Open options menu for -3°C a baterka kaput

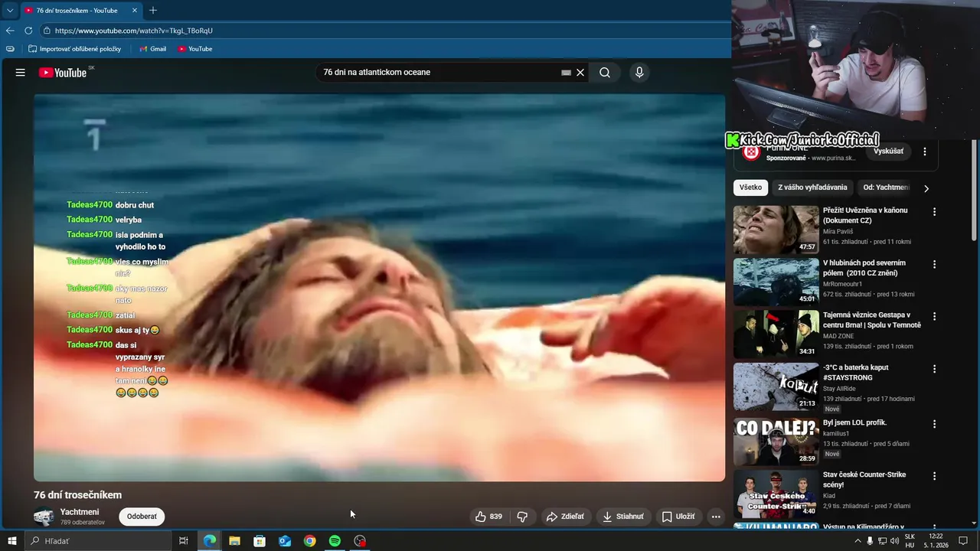[934, 369]
